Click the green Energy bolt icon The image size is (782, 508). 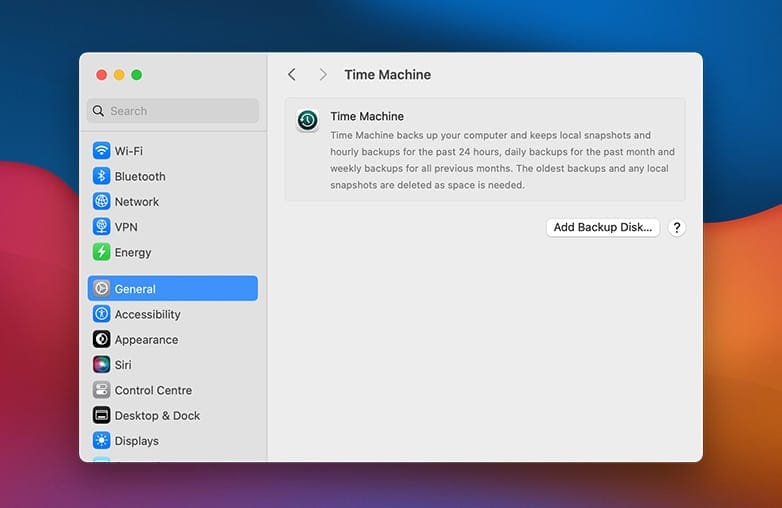[101, 252]
